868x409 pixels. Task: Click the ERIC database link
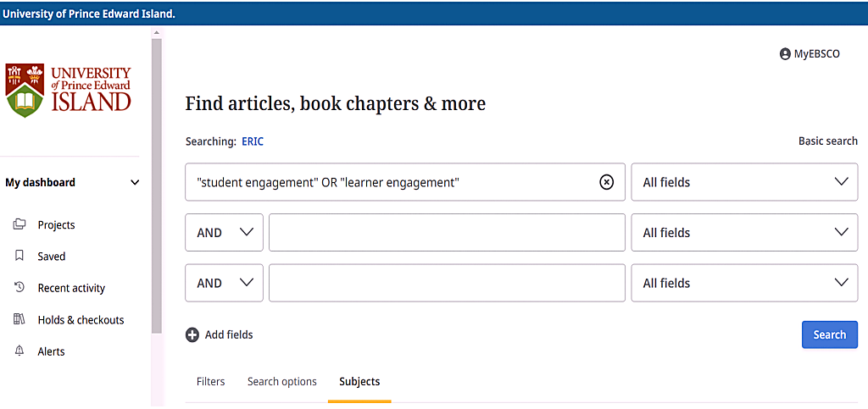(x=253, y=141)
